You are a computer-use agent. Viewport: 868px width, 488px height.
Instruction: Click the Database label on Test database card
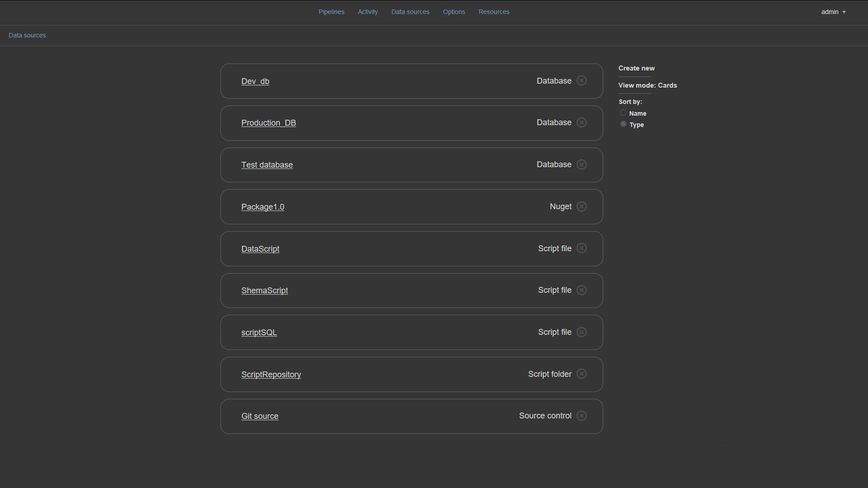click(554, 164)
